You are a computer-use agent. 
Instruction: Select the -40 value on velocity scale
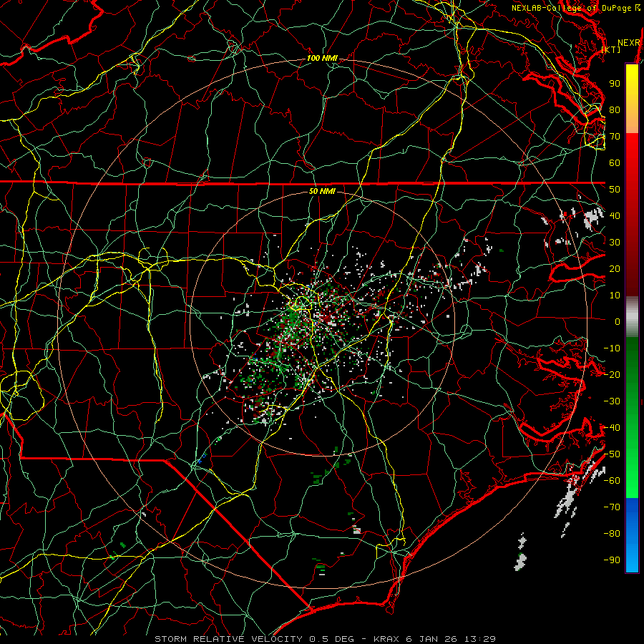click(612, 428)
